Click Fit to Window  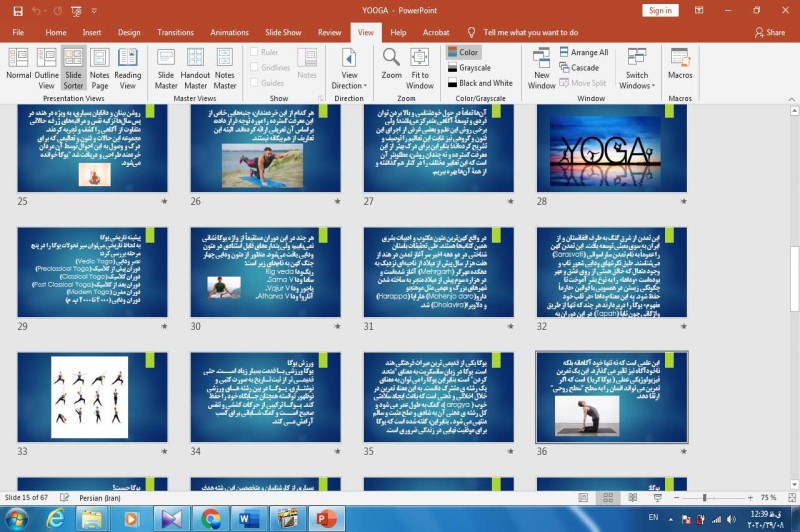421,65
